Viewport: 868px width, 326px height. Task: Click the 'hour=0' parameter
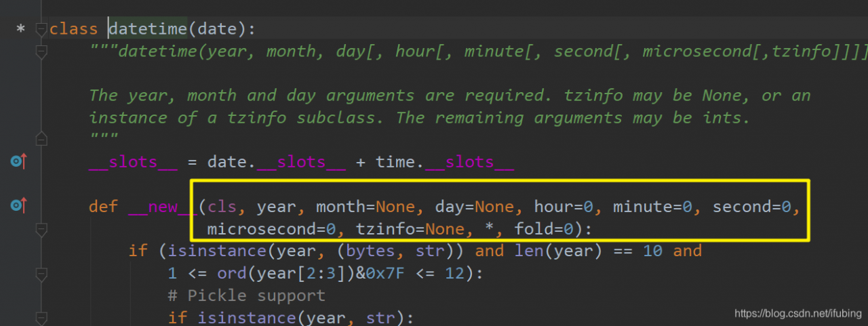[x=564, y=207]
